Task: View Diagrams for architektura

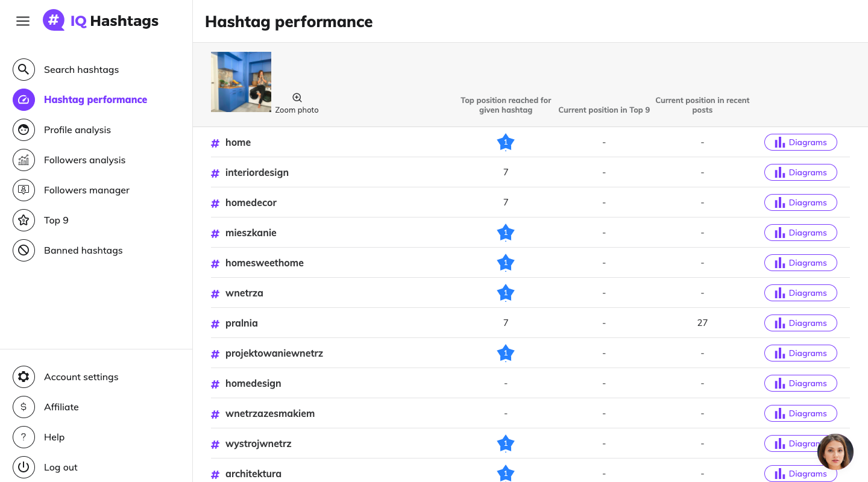Action: tap(800, 474)
